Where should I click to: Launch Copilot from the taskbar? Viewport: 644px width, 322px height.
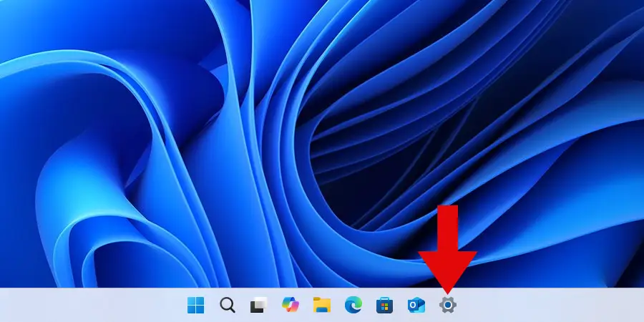pos(290,306)
